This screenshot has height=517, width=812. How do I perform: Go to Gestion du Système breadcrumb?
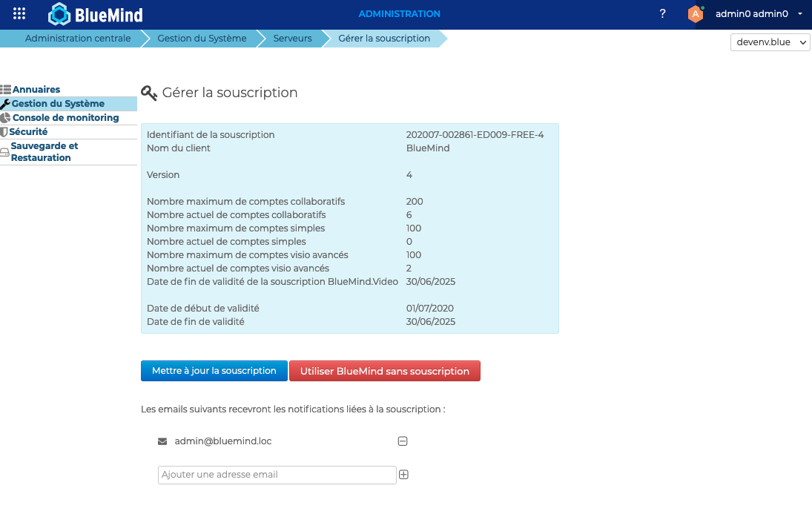pos(202,39)
